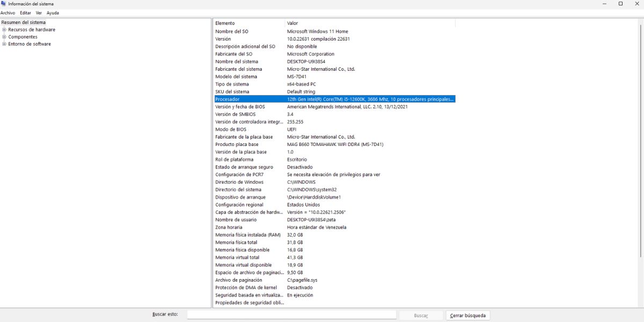Maximize the Información del sistema window
This screenshot has height=322, width=644.
pyautogui.click(x=620, y=4)
